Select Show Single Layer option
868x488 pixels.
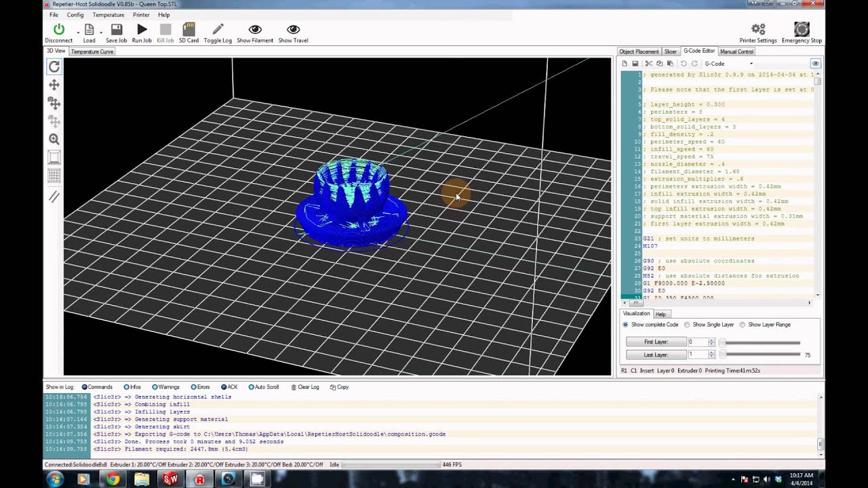point(709,325)
